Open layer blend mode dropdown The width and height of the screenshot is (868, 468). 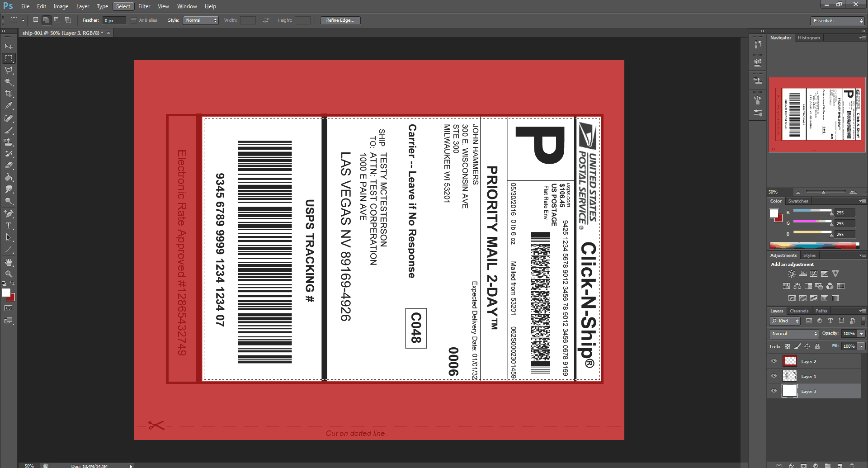tap(794, 334)
